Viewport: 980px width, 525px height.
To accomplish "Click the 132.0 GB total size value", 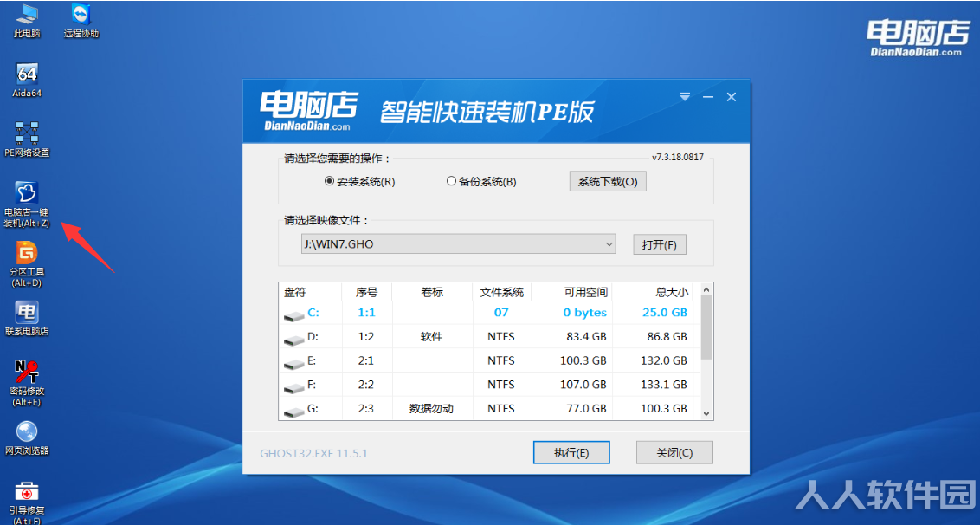I will click(x=664, y=360).
